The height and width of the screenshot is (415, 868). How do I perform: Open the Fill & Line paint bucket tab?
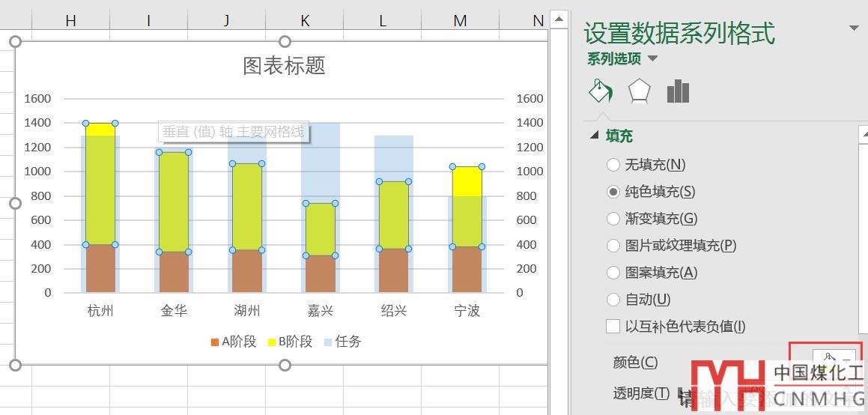(x=601, y=91)
